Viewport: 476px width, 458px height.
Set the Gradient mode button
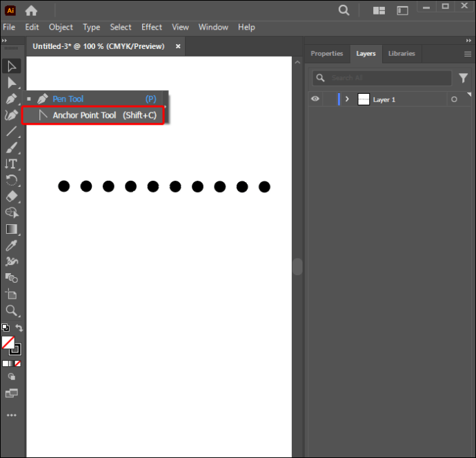pos(11,364)
